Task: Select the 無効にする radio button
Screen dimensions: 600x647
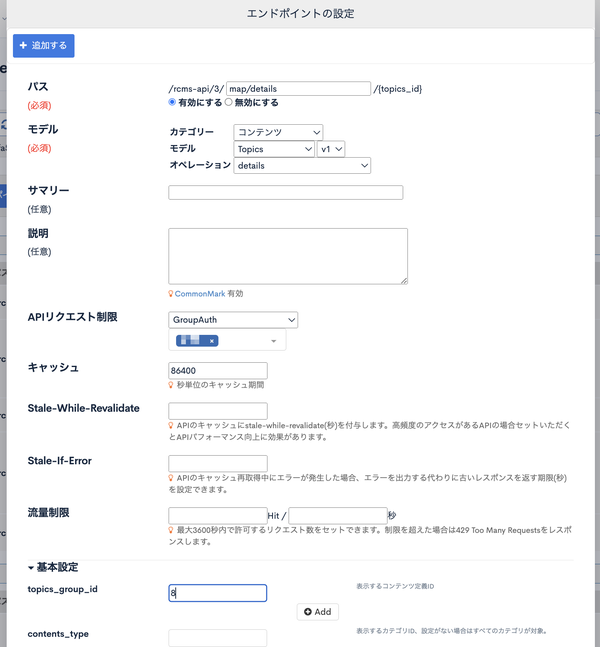Action: click(229, 102)
